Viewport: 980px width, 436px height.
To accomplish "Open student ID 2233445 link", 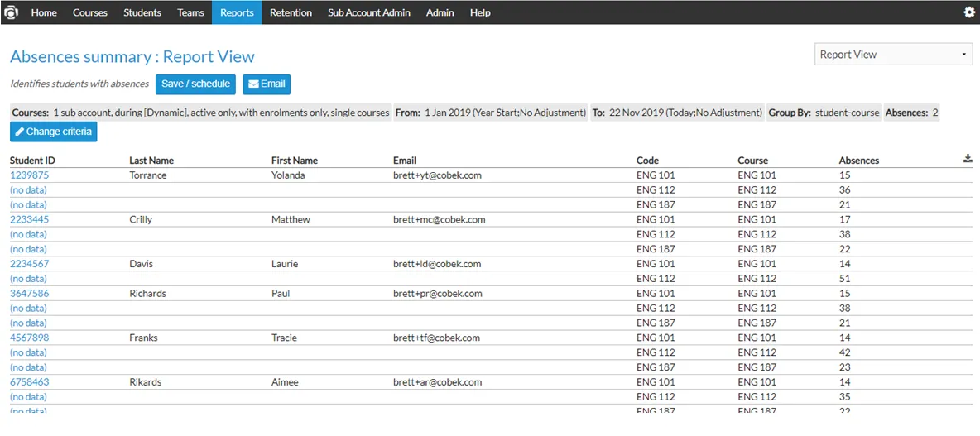I will (29, 220).
